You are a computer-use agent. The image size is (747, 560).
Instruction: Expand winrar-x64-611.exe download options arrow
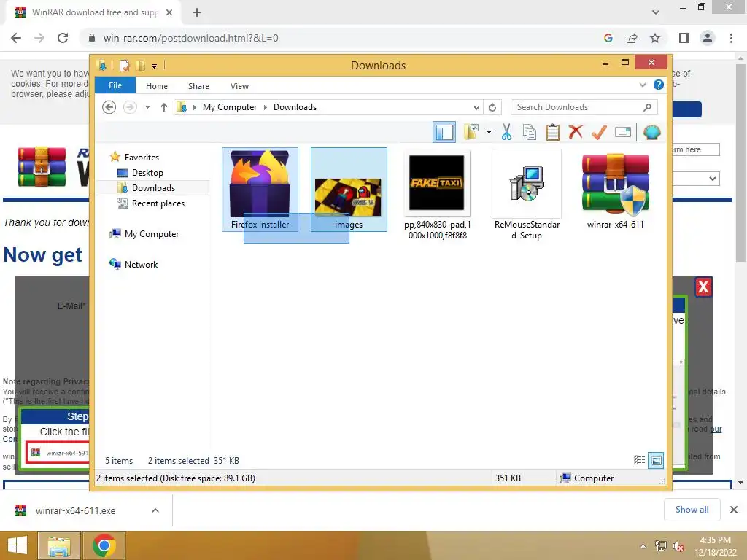pos(155,510)
